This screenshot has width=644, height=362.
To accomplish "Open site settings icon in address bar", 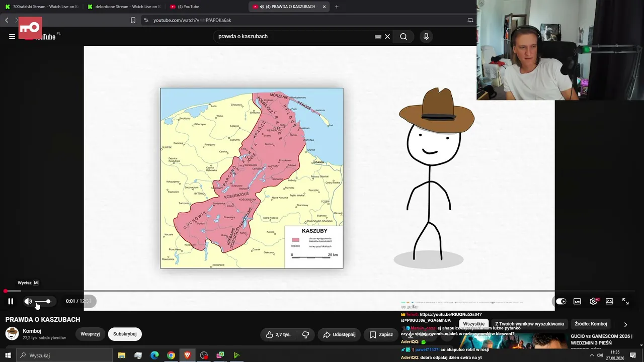I will (x=146, y=20).
